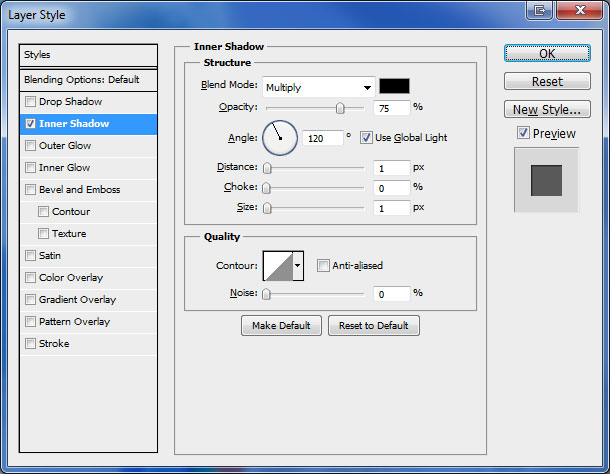This screenshot has width=610, height=474.
Task: Click the contour curve thumbnail
Action: [x=277, y=266]
